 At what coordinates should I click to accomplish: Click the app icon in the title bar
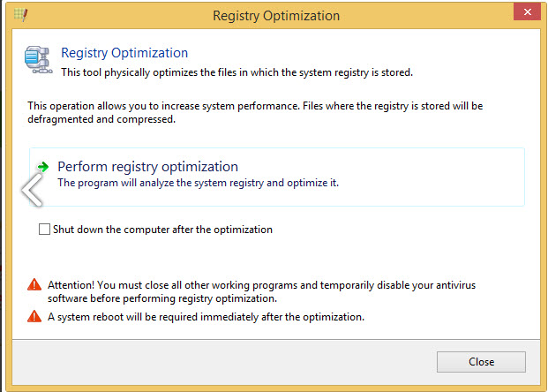[19, 16]
